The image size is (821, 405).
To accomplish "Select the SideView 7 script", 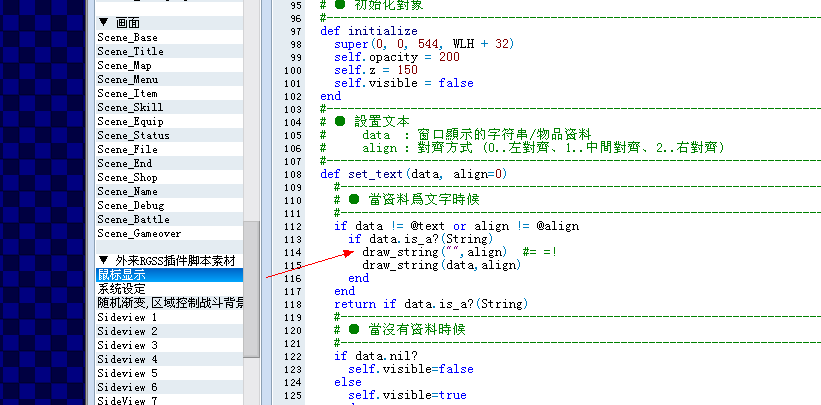I will coord(170,400).
